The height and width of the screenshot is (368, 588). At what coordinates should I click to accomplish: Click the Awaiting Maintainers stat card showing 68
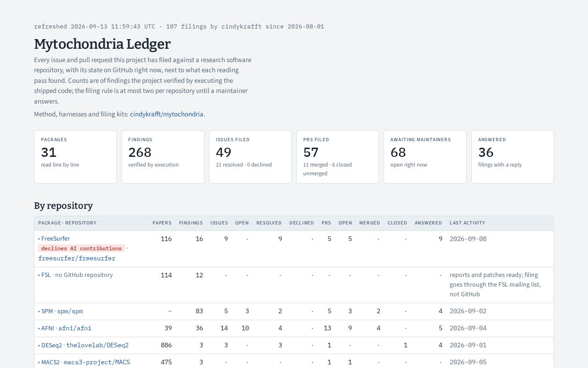pyautogui.click(x=425, y=157)
